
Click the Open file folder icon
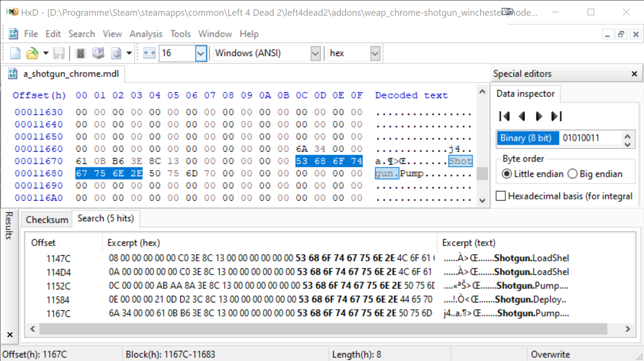click(32, 53)
